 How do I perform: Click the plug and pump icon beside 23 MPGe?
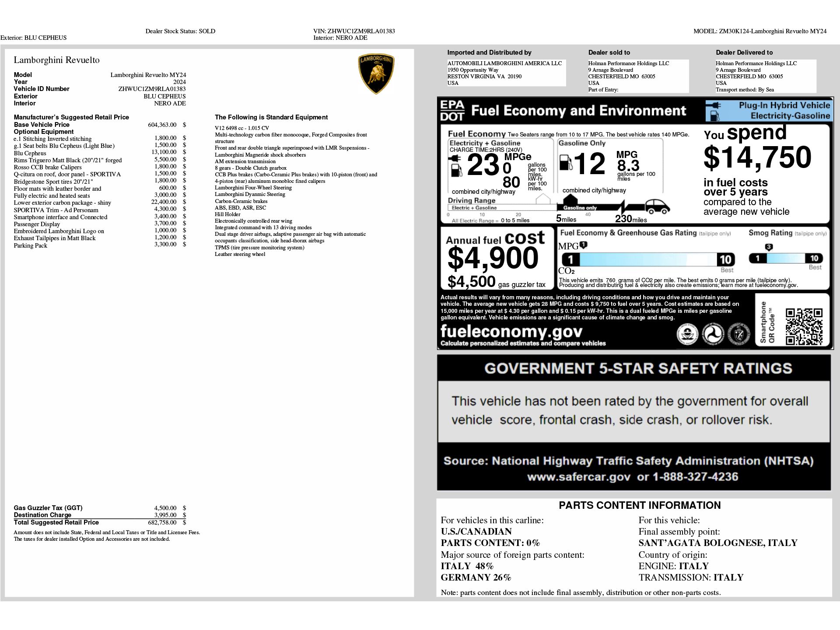(456, 165)
